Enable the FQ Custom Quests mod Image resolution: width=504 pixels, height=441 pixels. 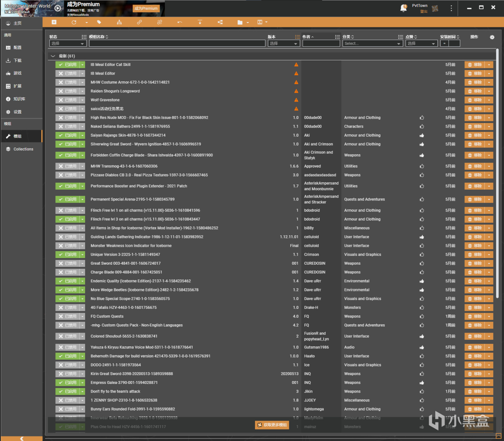(x=67, y=317)
